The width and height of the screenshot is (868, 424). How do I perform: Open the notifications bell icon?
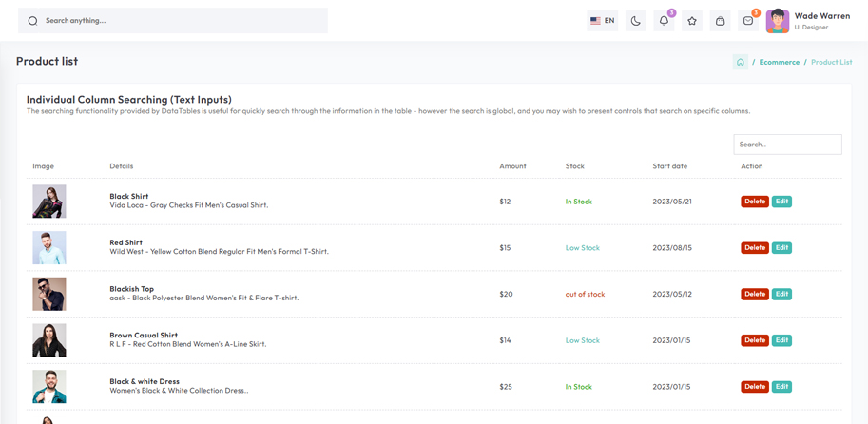pos(664,21)
